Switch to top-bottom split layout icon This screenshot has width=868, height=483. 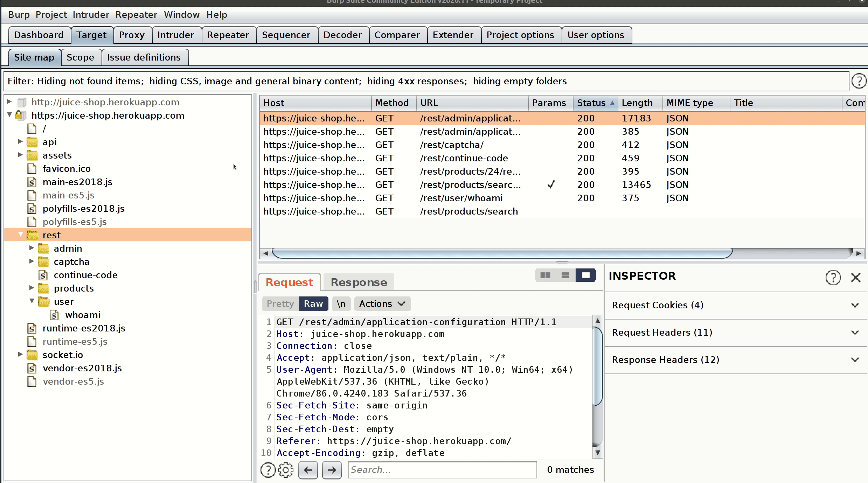(x=565, y=275)
